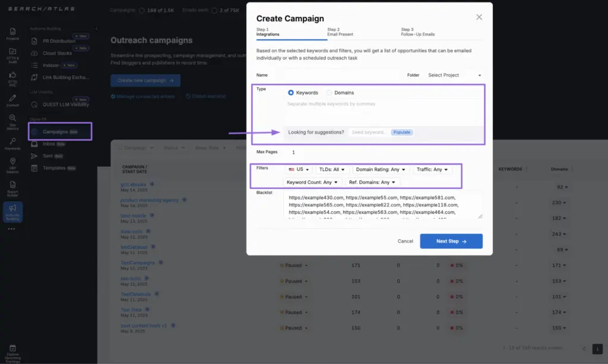Screen dimensions: 608x364
Task: Click the Indexer list icon
Action: (34, 65)
